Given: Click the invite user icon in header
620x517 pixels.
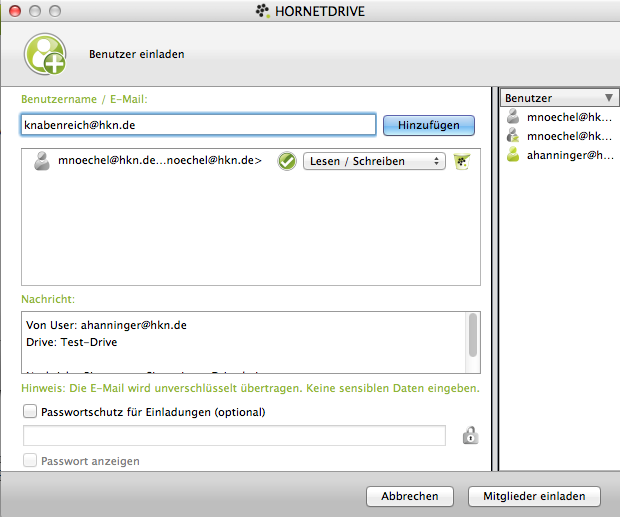Looking at the screenshot, I should pos(45,54).
